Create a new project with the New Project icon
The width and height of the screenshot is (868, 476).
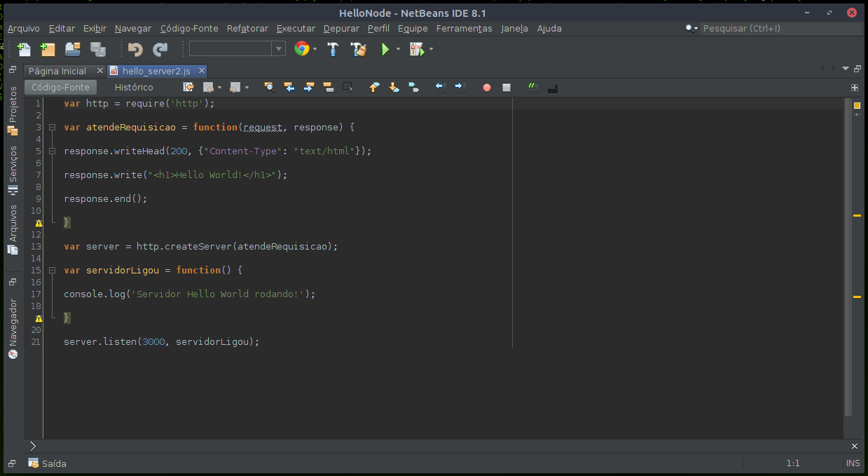tap(47, 48)
